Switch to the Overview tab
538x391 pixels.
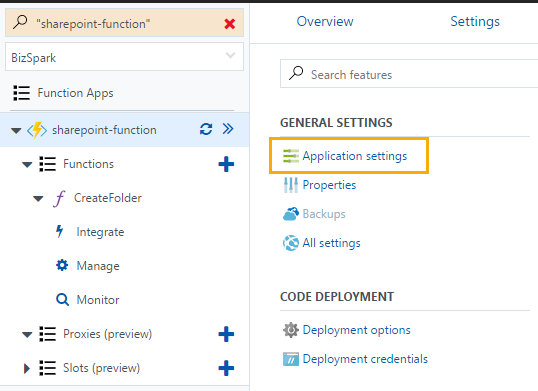[x=325, y=21]
